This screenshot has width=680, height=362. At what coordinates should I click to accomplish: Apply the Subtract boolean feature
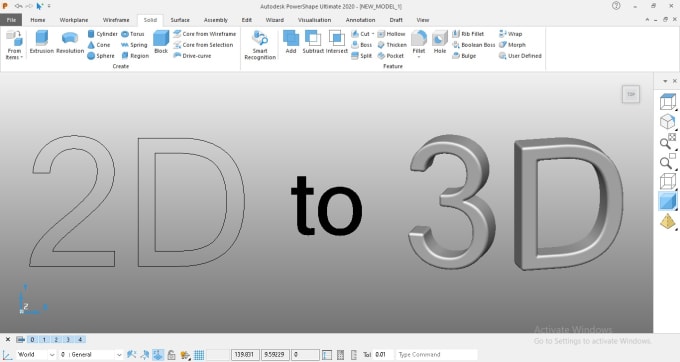(x=313, y=42)
